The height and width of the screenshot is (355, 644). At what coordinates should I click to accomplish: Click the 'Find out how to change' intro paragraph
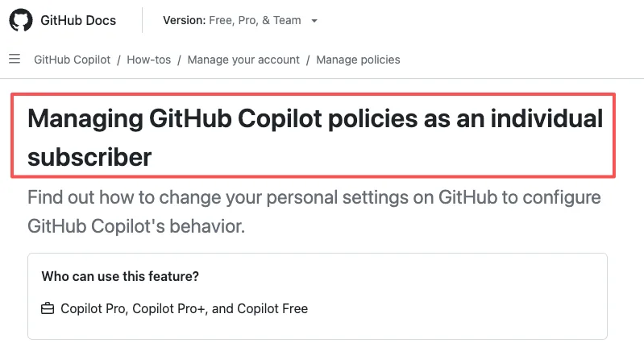pyautogui.click(x=314, y=212)
